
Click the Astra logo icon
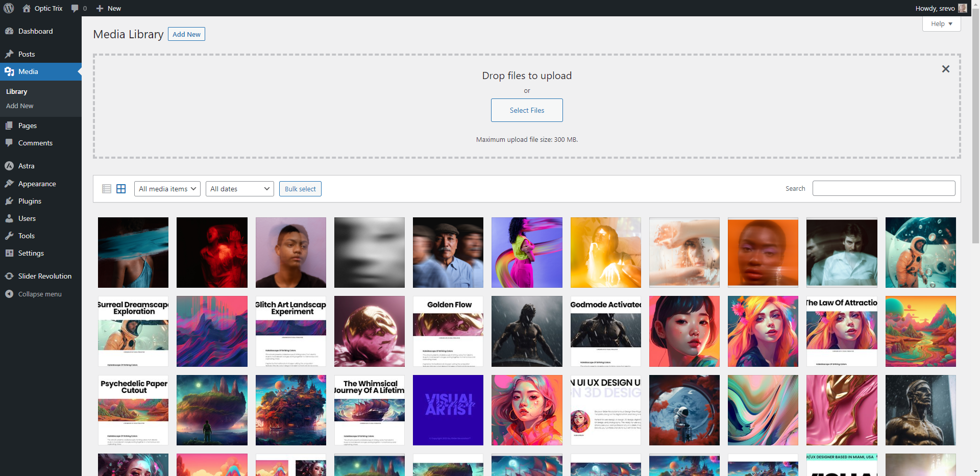click(9, 166)
